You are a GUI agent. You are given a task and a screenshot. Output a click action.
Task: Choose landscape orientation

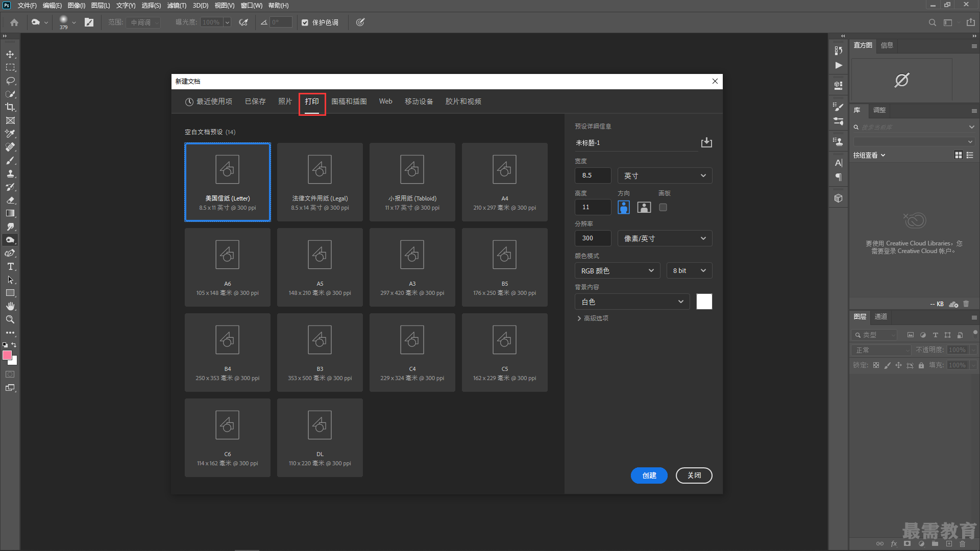(644, 207)
